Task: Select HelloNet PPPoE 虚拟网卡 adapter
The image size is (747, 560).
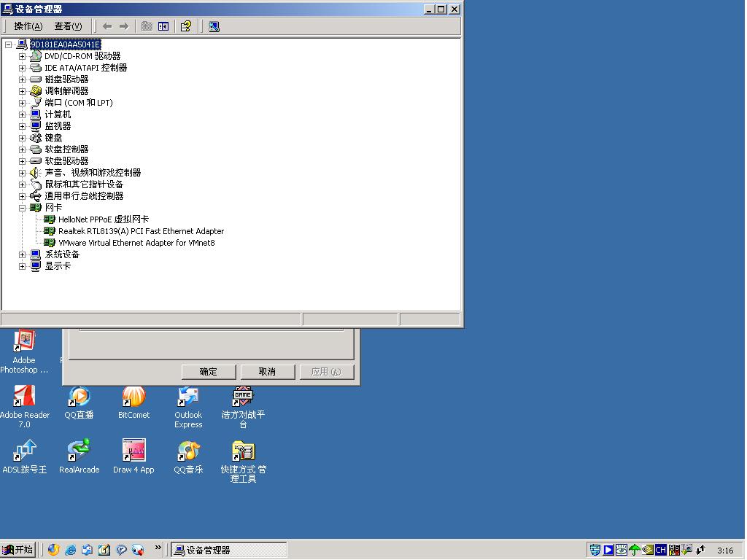Action: 104,219
